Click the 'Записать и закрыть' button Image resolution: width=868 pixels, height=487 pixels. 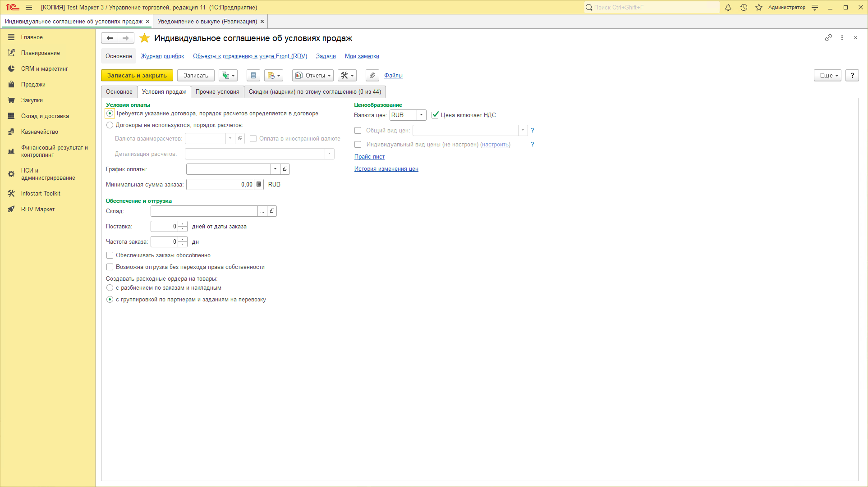[137, 75]
